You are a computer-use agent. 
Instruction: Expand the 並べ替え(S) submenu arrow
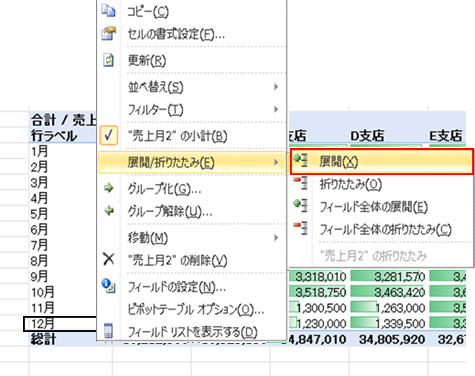click(276, 87)
